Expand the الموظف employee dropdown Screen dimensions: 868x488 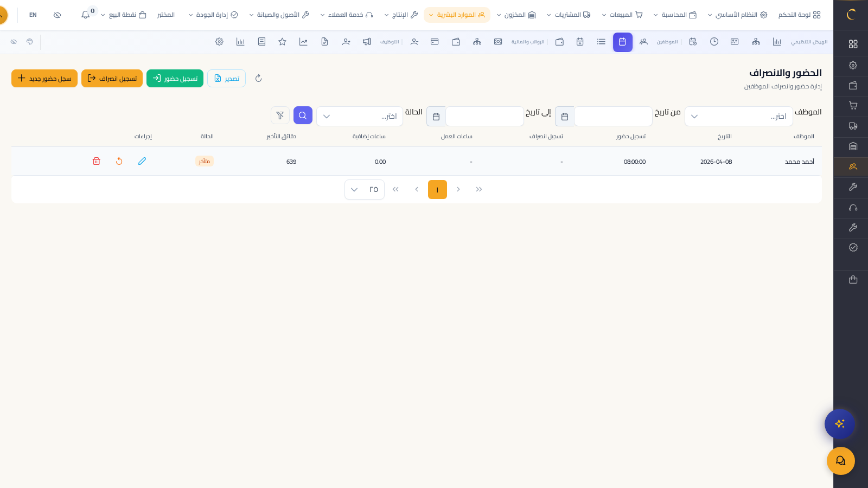[x=738, y=117]
